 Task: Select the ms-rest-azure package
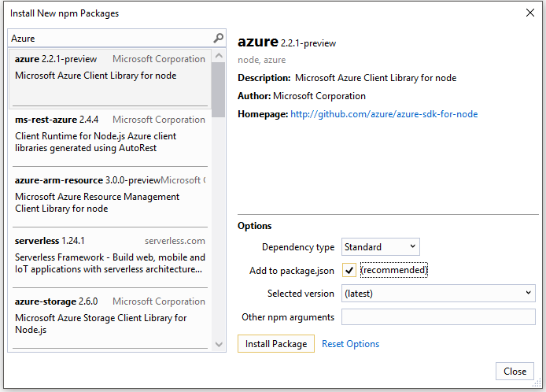click(109, 135)
